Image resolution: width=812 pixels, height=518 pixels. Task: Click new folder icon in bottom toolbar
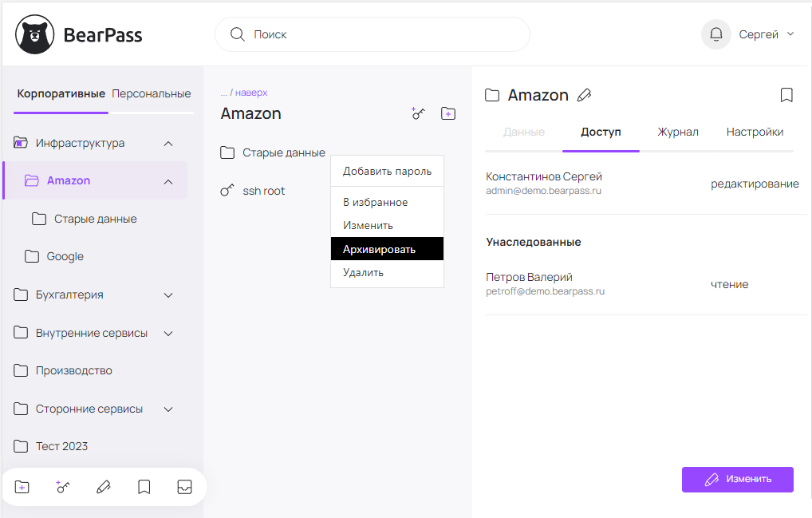coord(22,487)
